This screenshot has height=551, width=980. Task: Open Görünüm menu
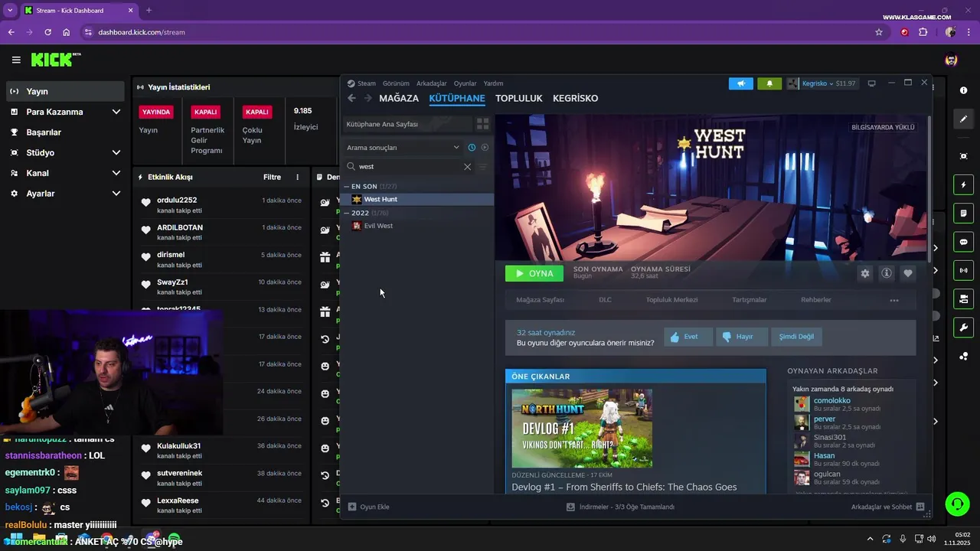[x=396, y=83]
